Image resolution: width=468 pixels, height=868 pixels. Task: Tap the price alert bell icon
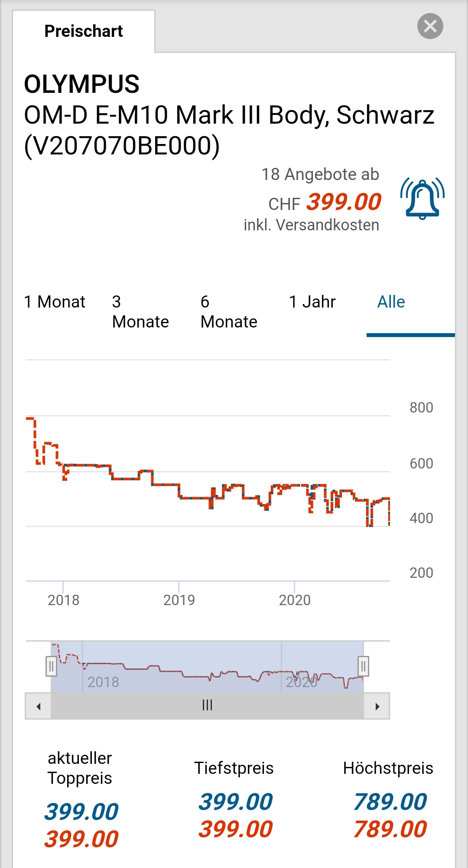pos(422,199)
